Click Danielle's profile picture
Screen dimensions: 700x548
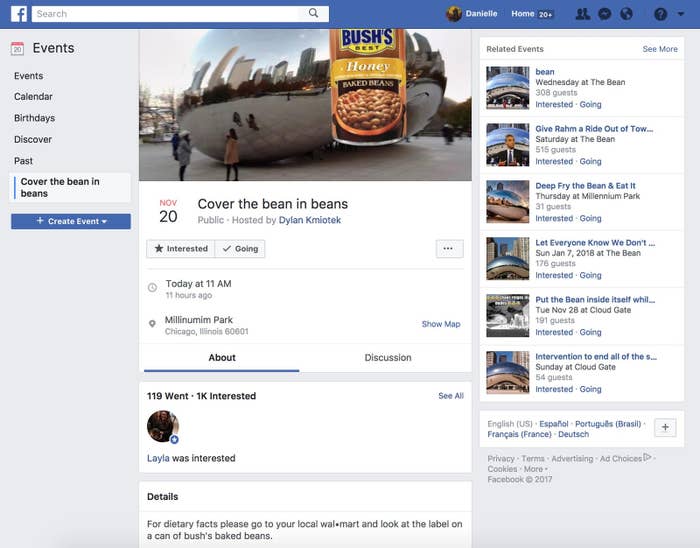[x=454, y=14]
